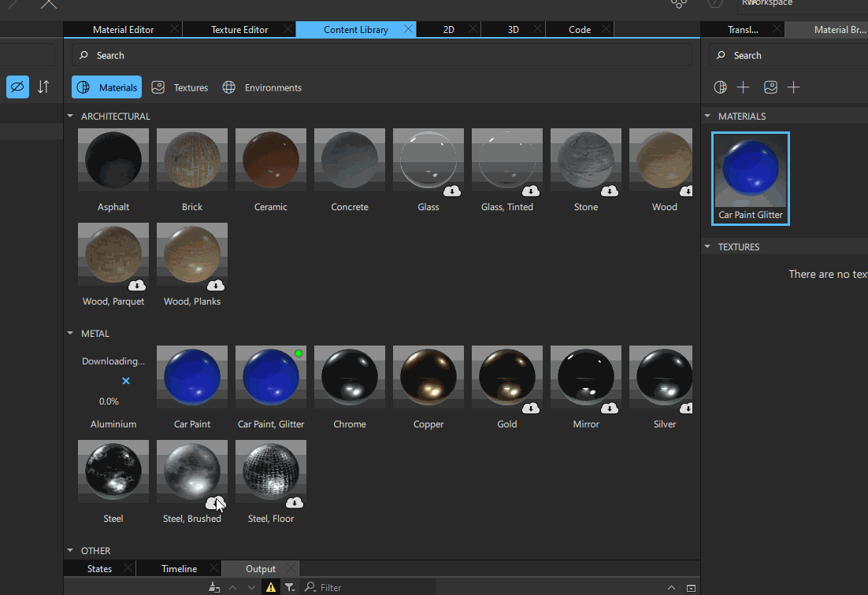This screenshot has height=595, width=868.
Task: Cancel the Aluminium download with the X
Action: 126,381
